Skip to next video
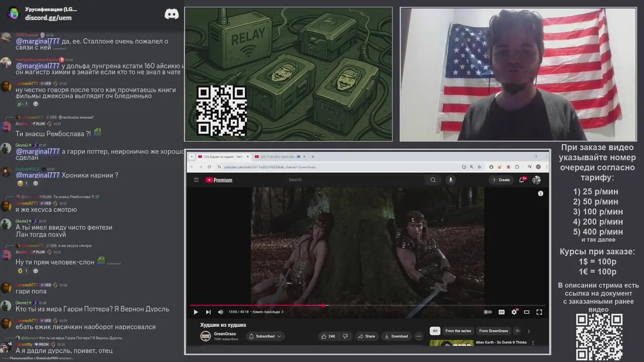 pyautogui.click(x=208, y=312)
